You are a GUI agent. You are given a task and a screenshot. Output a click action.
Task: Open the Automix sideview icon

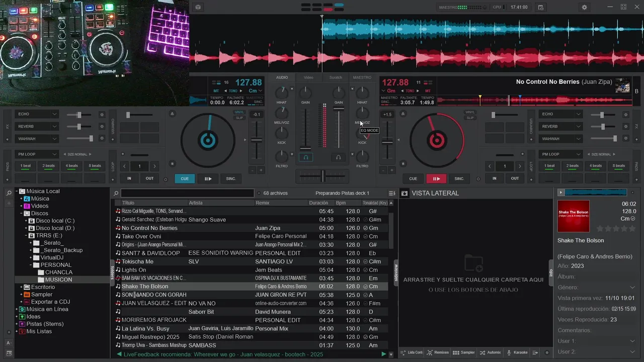pos(490,352)
